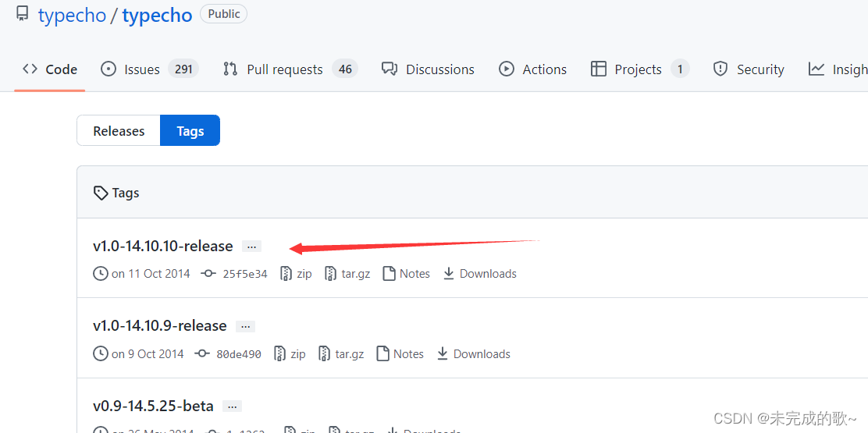
Task: Open the Actions tab
Action: [532, 69]
